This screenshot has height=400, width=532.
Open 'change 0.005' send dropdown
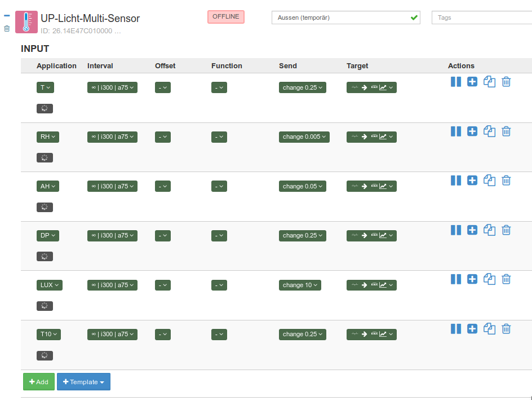point(304,137)
